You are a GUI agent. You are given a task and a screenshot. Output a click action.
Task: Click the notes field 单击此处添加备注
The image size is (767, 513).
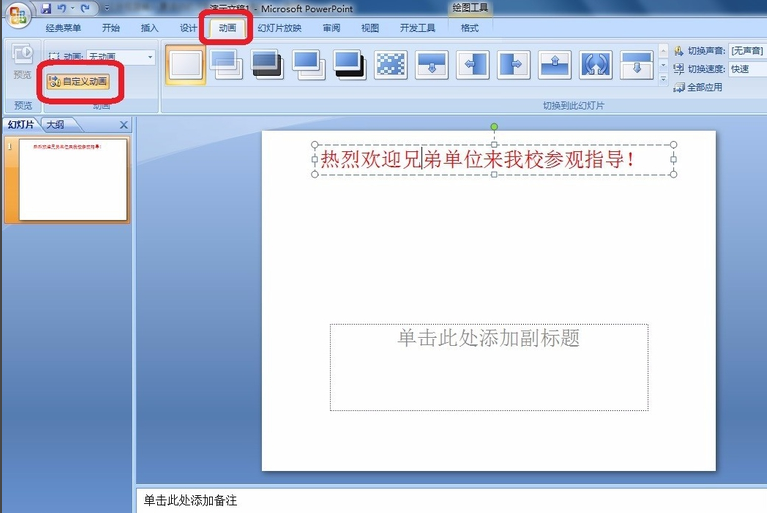click(x=450, y=500)
